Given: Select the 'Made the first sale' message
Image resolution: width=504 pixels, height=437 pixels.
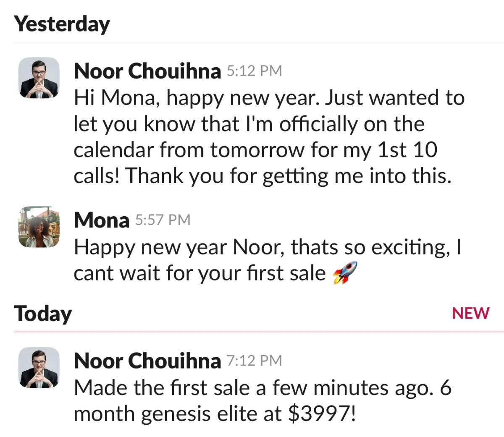Looking at the screenshot, I should pyautogui.click(x=262, y=400).
